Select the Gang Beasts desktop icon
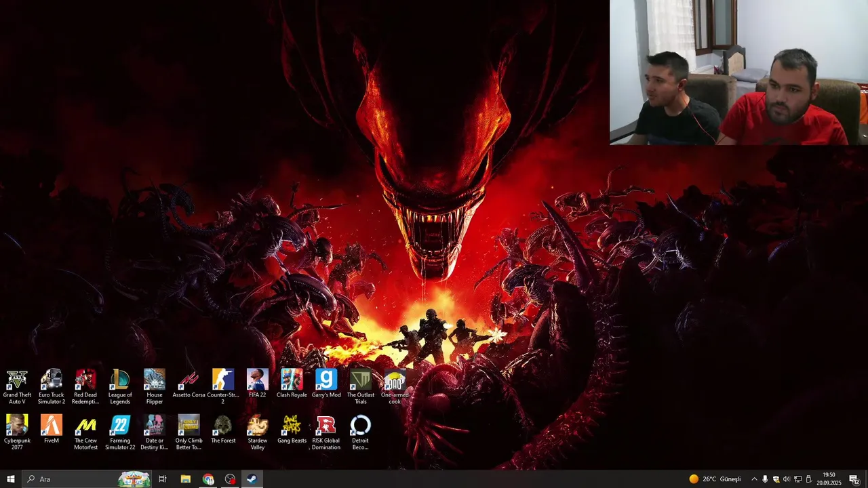The width and height of the screenshot is (868, 488). pos(292,430)
